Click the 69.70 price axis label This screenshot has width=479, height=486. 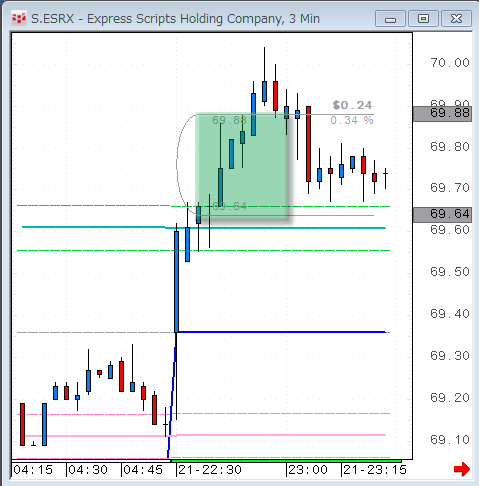click(450, 188)
